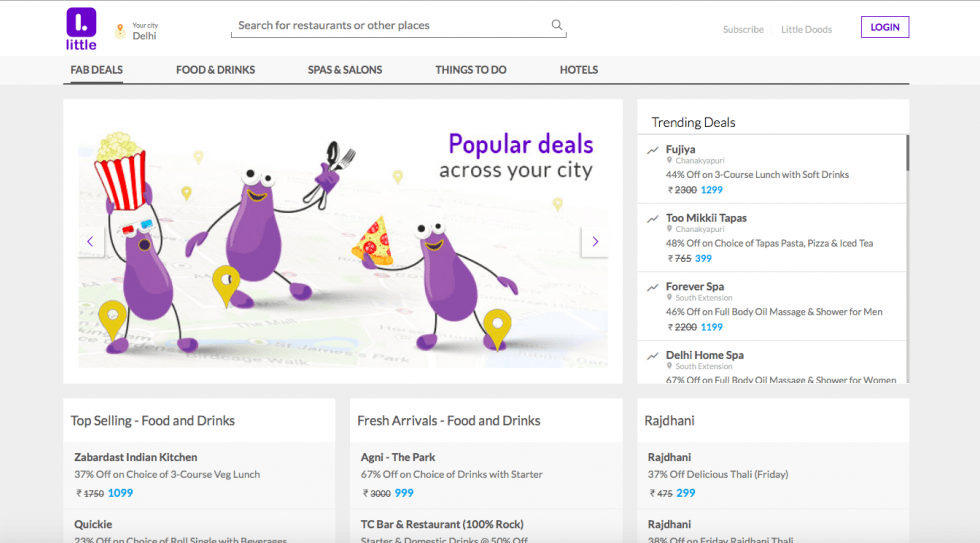Click the Subscribe link
This screenshot has height=543, width=980.
pos(743,29)
